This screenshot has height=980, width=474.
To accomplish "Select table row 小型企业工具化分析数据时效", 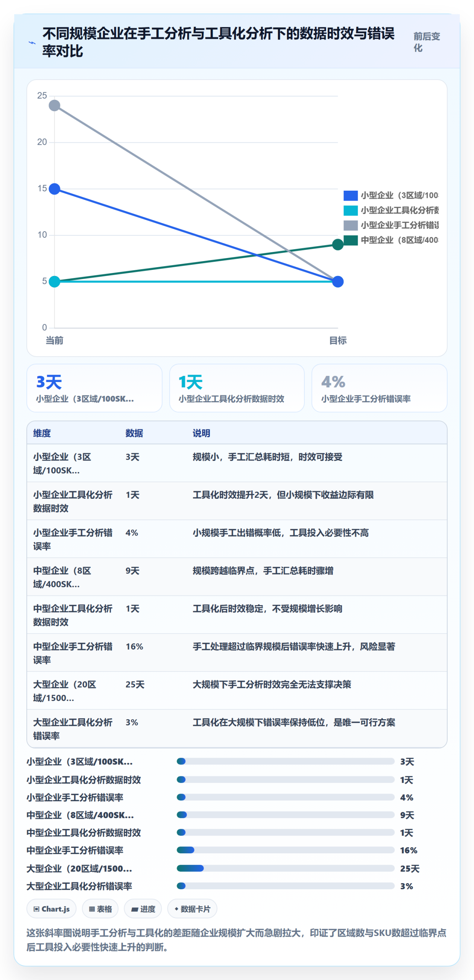I will coord(237,501).
